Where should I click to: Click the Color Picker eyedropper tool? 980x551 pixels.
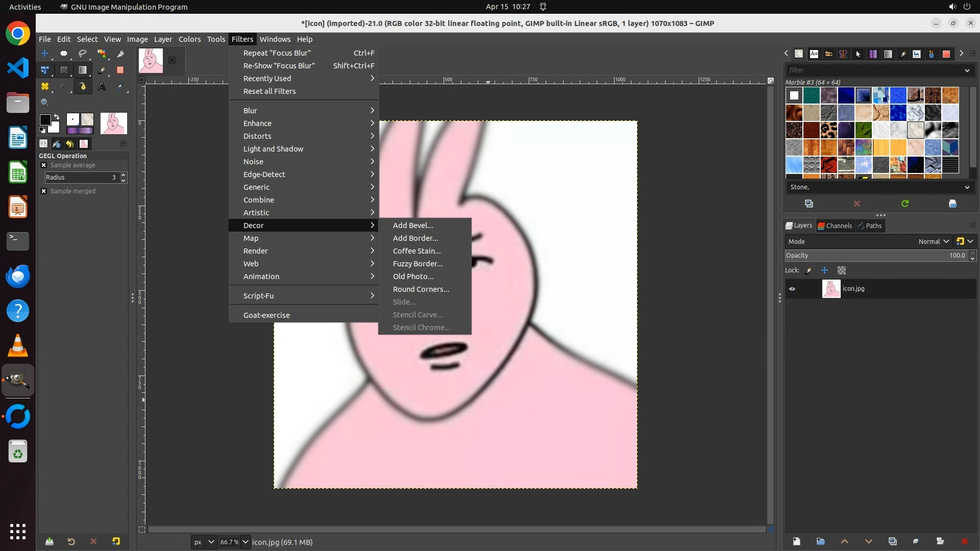click(x=120, y=87)
